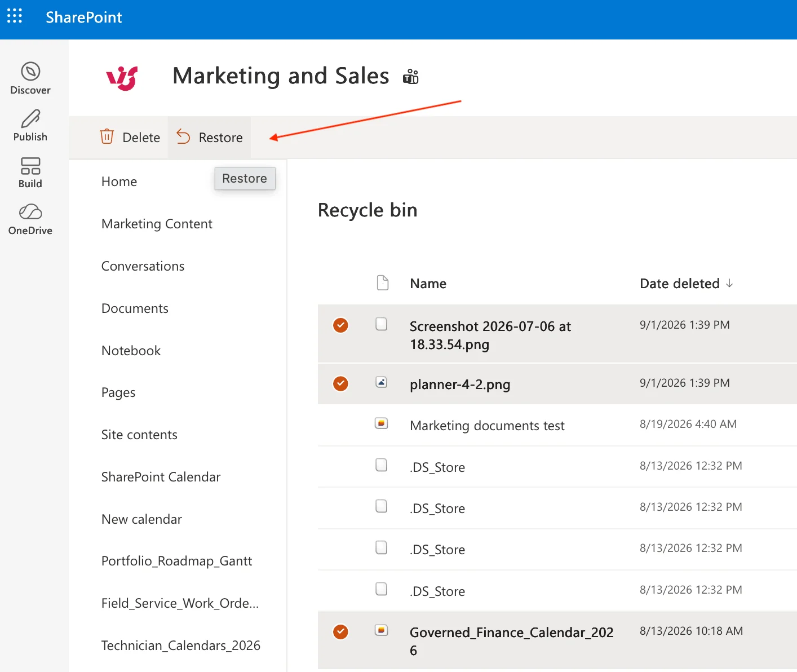
Task: Open Technician_Calendars_2026 navigation link
Action: coord(180,646)
